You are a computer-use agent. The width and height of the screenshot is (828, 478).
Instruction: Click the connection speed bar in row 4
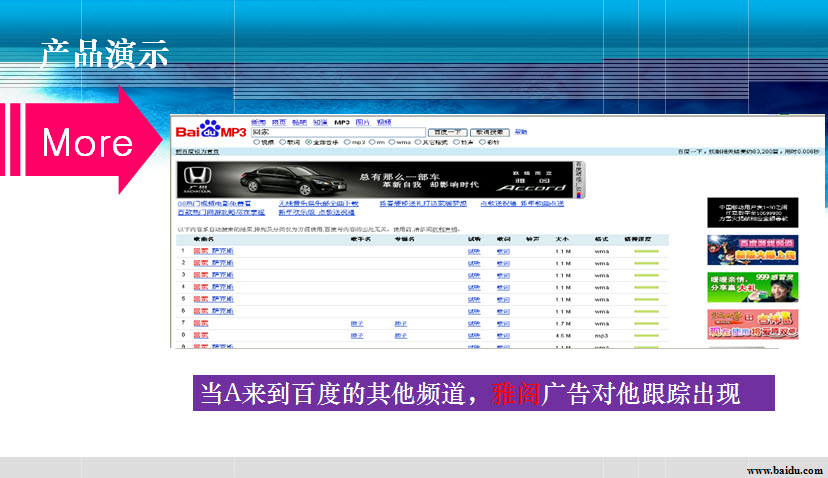(x=646, y=287)
